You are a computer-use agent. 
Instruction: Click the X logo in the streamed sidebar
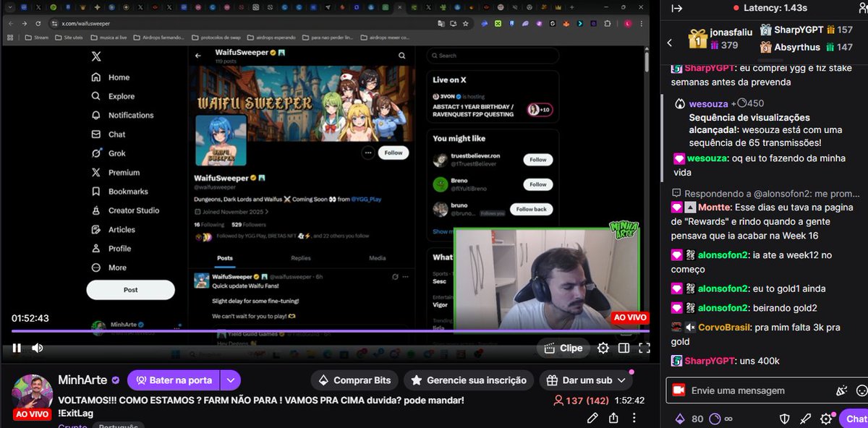[x=95, y=56]
